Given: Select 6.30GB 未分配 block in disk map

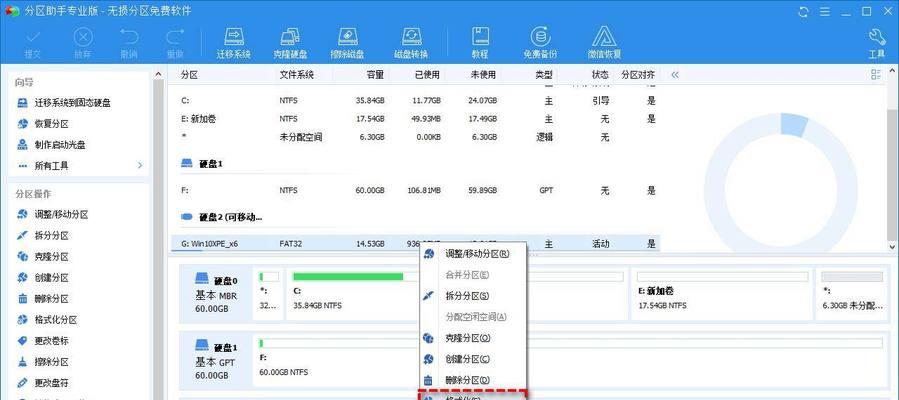Looking at the screenshot, I should (x=852, y=295).
